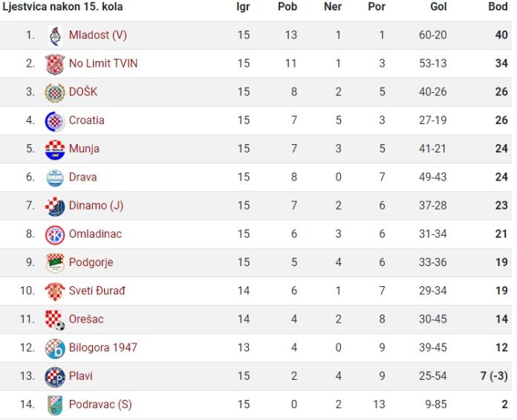Click the Bilogora 1947 crest icon
Screen dimensions: 517x420
click(55, 349)
